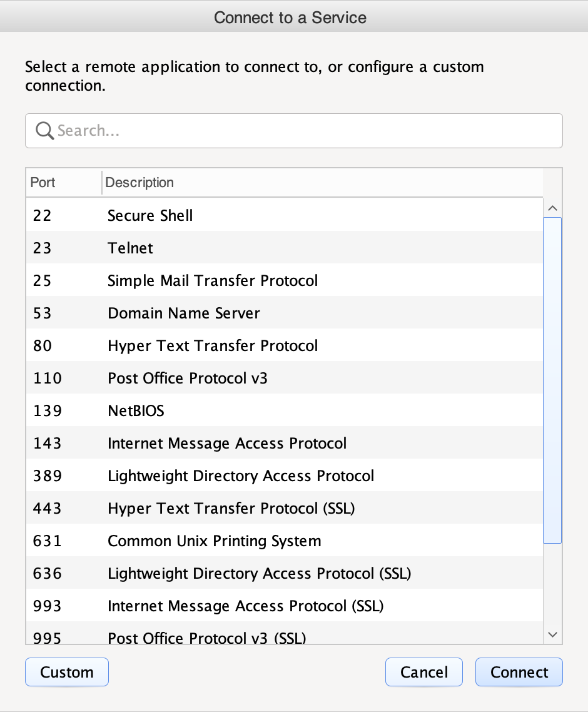Screen dimensions: 588x712
Task: Click the Custom button
Action: tap(67, 672)
